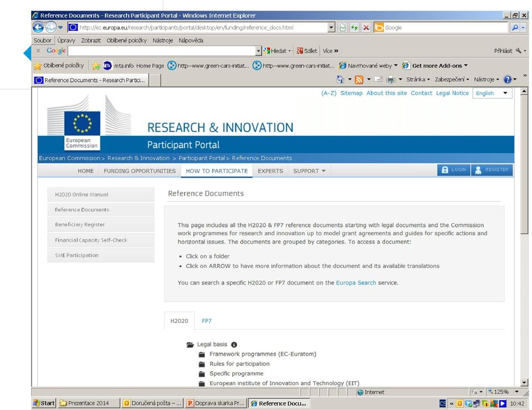The height and width of the screenshot is (410, 532).
Task: Click the browser Back arrow button
Action: tap(38, 27)
